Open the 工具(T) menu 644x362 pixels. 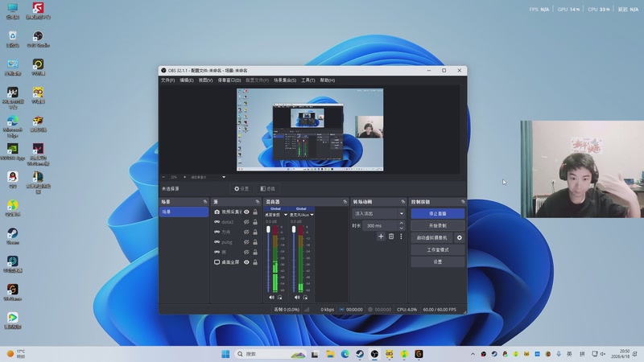pyautogui.click(x=308, y=80)
